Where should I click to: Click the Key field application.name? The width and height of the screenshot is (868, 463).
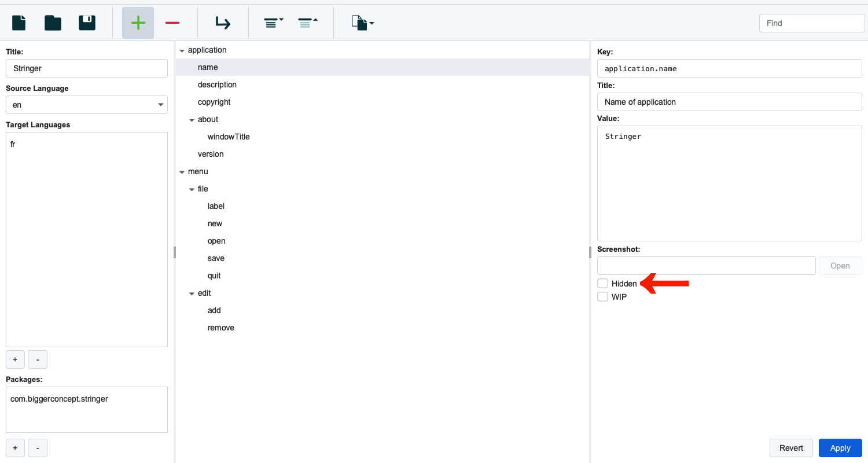tap(730, 68)
